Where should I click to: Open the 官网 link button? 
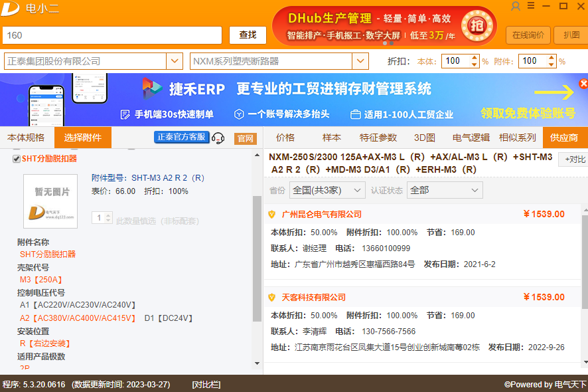246,139
